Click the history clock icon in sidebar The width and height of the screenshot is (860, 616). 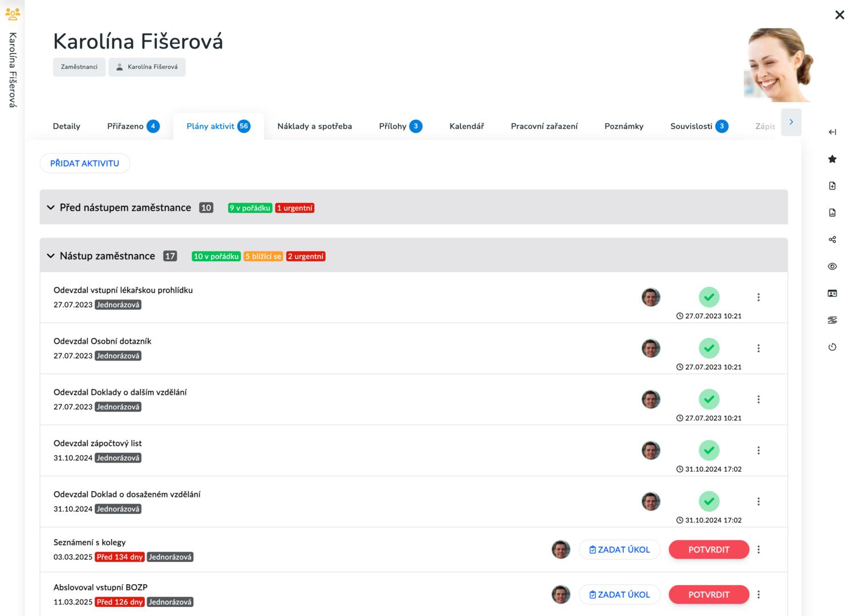pos(832,347)
